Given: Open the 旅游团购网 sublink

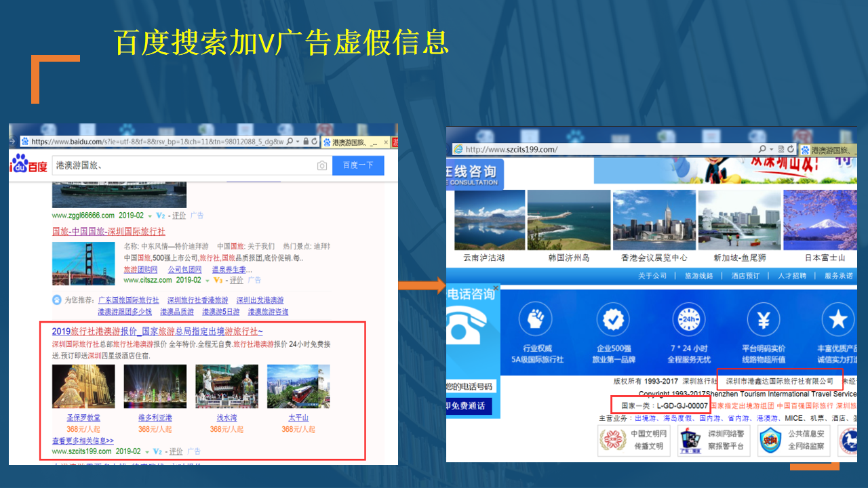Looking at the screenshot, I should pos(140,270).
